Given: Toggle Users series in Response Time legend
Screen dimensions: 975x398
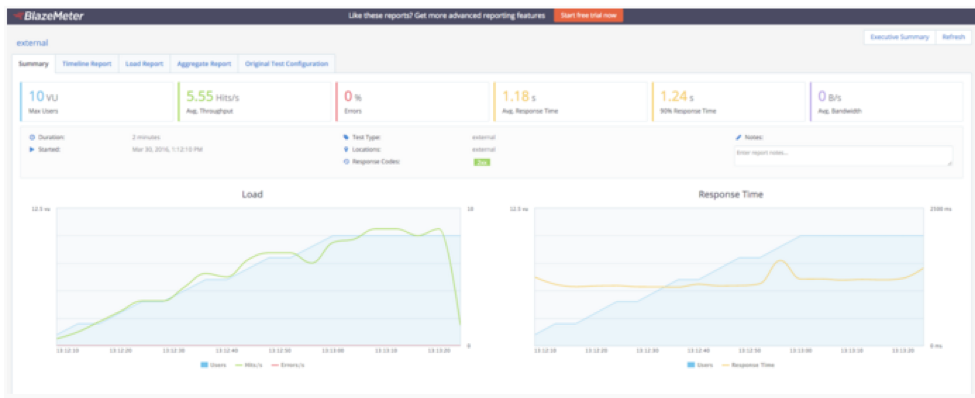Looking at the screenshot, I should pos(700,365).
